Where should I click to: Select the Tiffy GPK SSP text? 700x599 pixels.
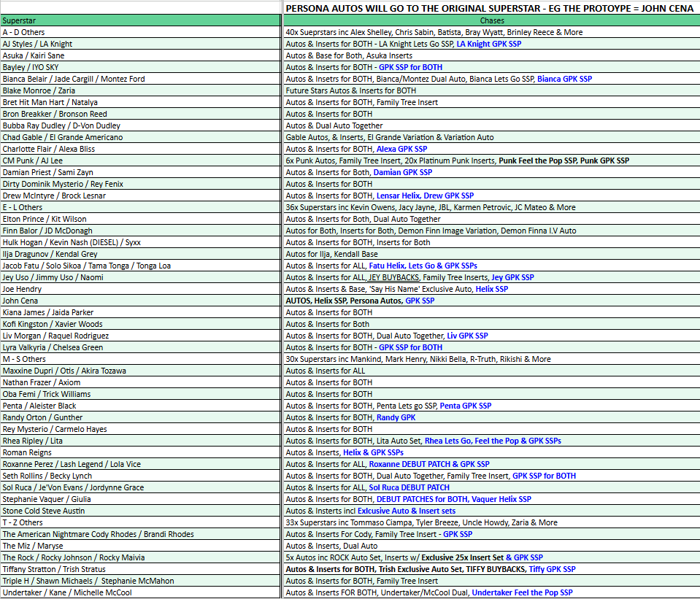[552, 569]
